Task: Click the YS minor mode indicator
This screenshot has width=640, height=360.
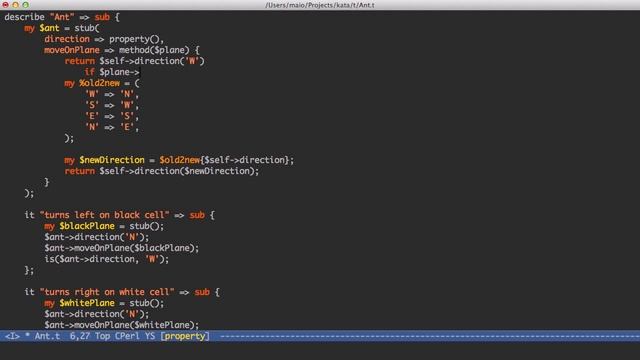Action: point(150,336)
